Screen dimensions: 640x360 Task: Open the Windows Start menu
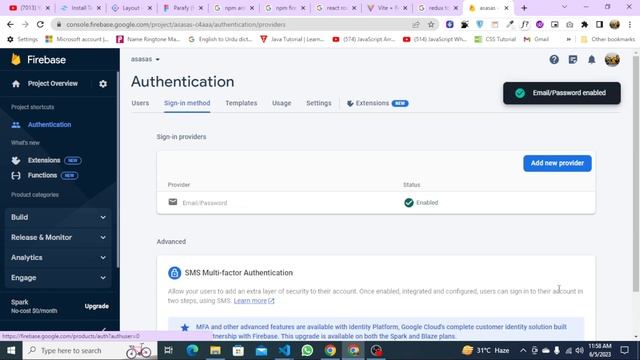(11, 350)
